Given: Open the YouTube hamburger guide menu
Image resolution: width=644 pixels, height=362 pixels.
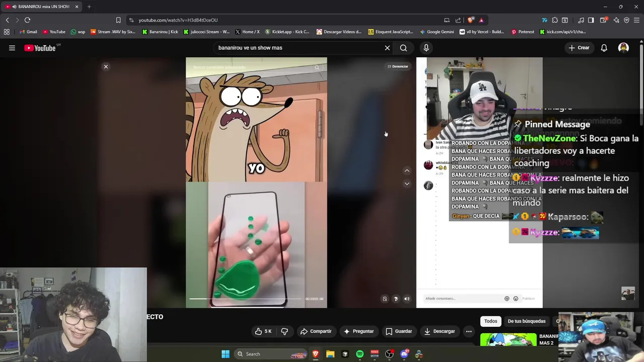Looking at the screenshot, I should 12,48.
